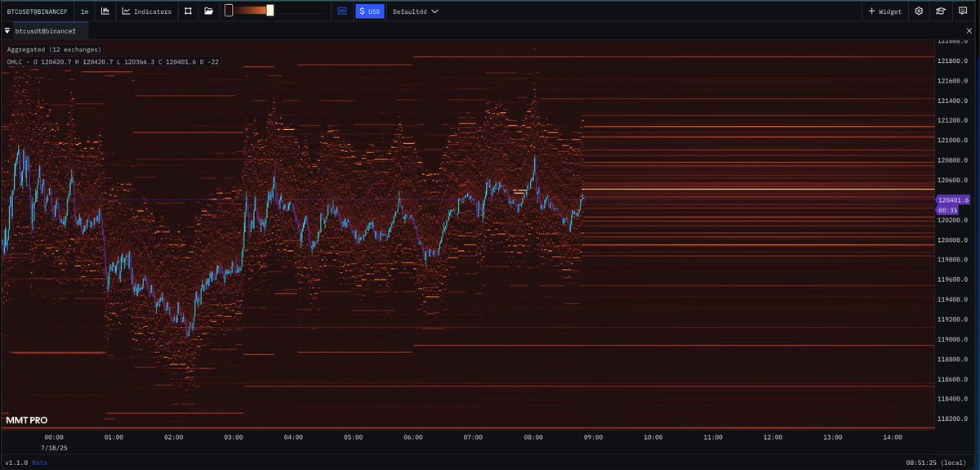Add a new Widget

pyautogui.click(x=884, y=11)
